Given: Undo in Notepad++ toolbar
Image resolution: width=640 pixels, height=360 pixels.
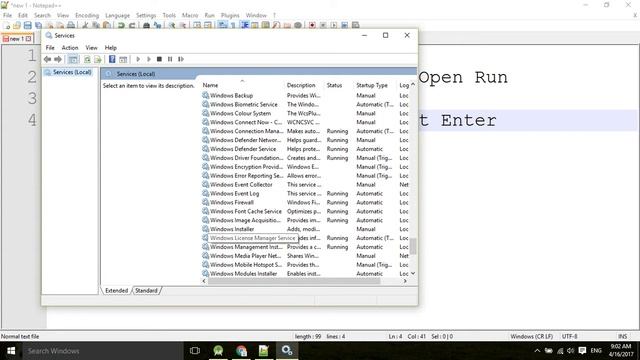Looking at the screenshot, I should [x=121, y=25].
